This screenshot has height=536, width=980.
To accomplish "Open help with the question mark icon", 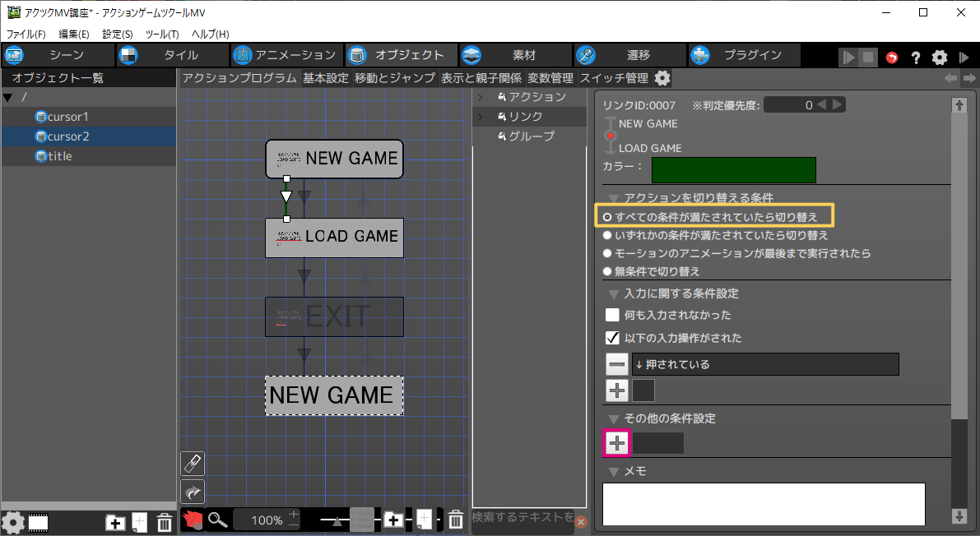I will click(915, 58).
